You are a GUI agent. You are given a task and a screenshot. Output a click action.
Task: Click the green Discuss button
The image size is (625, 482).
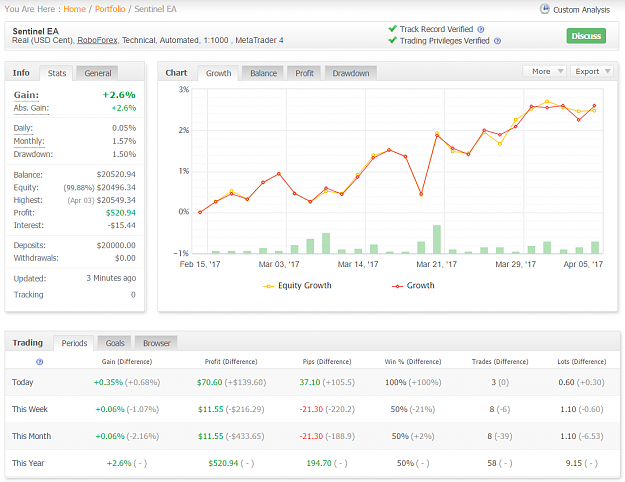586,36
